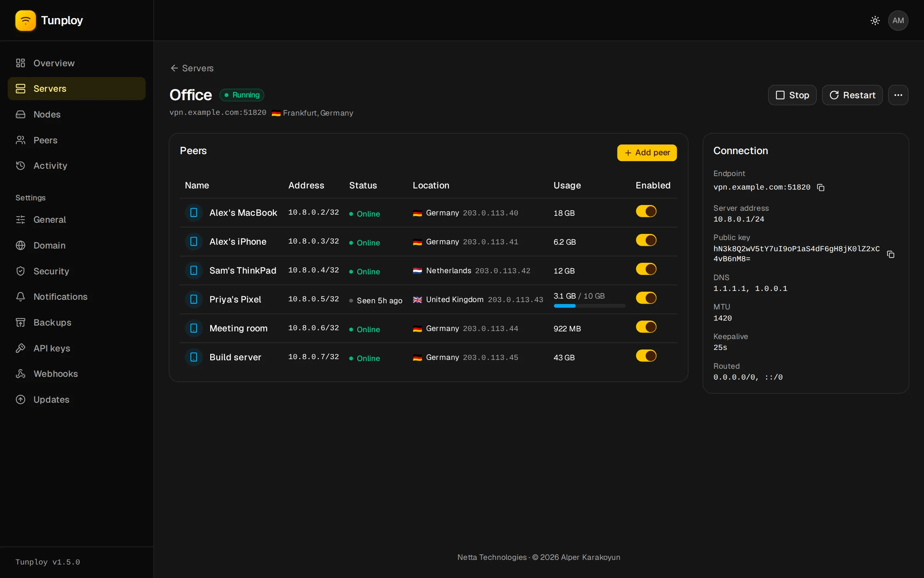
Task: Click Priya's Pixel usage progress bar
Action: pos(589,306)
